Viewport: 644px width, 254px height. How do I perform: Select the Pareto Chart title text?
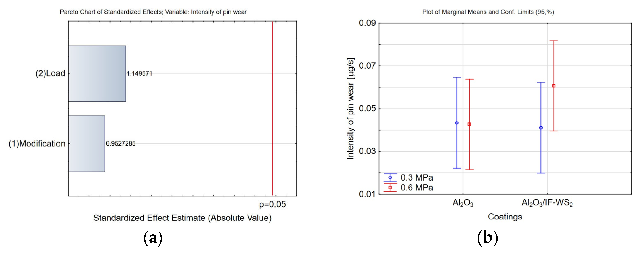tap(153, 12)
